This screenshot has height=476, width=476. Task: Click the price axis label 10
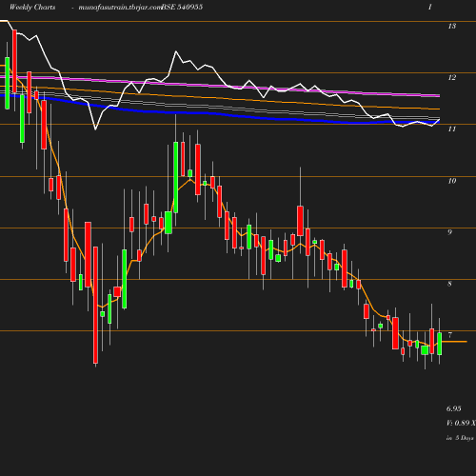click(x=452, y=181)
